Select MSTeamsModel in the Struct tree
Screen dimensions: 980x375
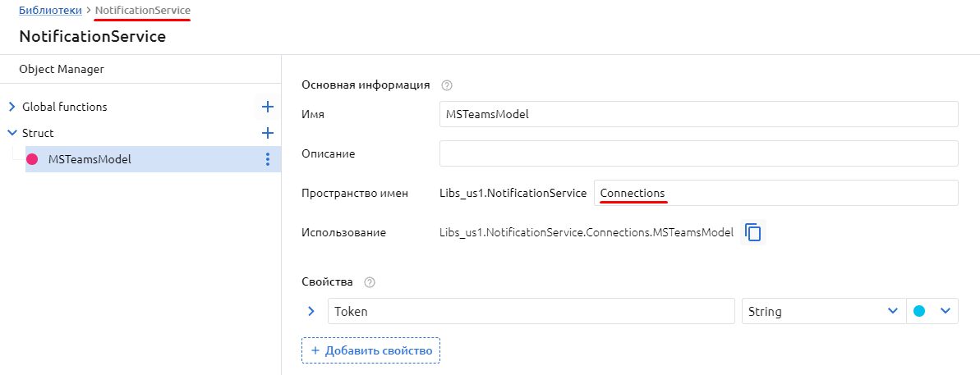(90, 159)
